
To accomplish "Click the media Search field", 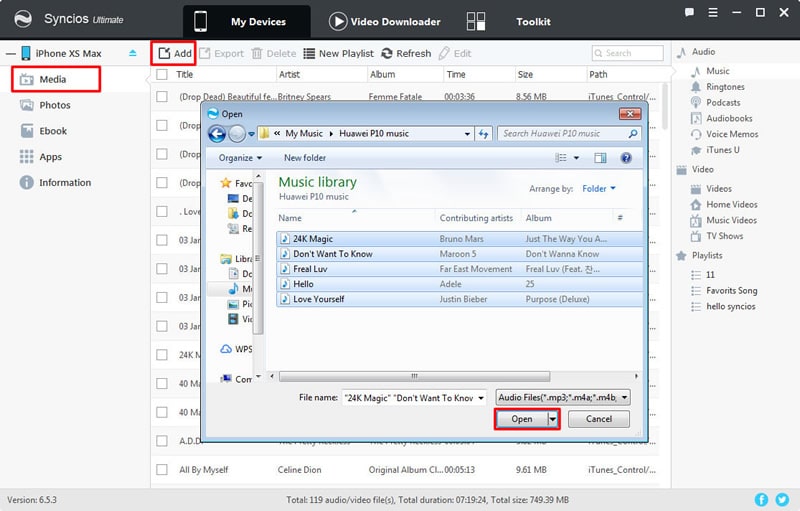I will click(x=628, y=53).
